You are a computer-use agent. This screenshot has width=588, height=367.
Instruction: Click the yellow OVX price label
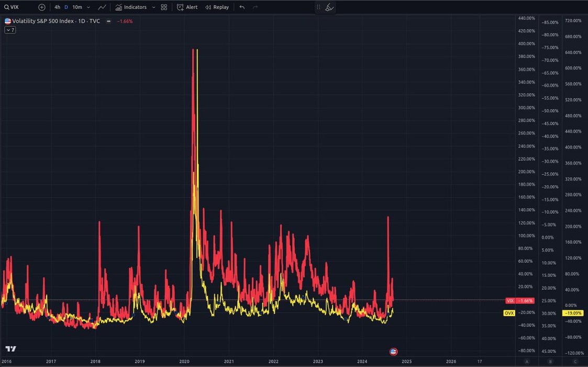(508, 313)
